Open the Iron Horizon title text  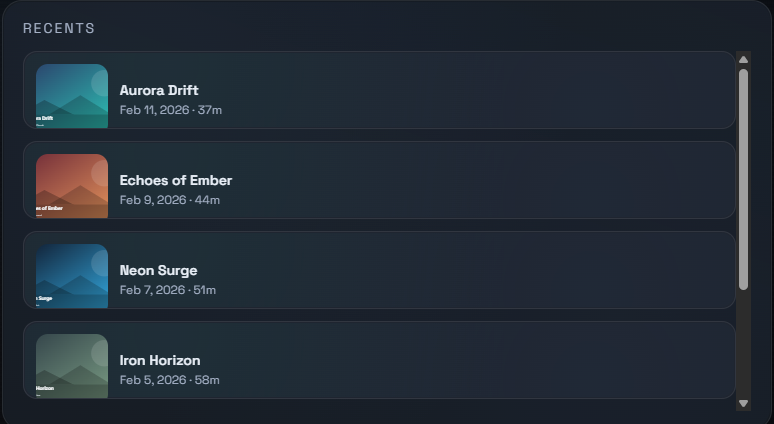(x=160, y=360)
